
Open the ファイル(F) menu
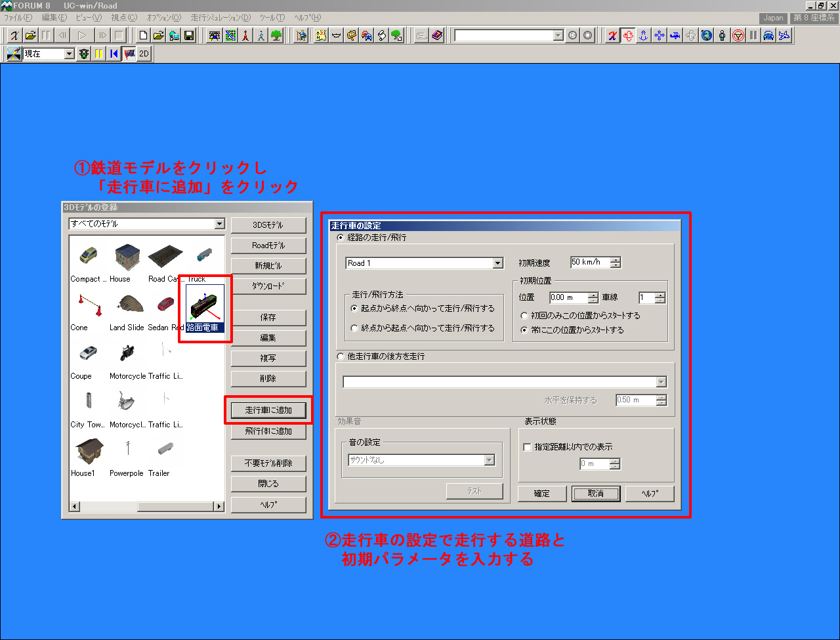tap(18, 18)
